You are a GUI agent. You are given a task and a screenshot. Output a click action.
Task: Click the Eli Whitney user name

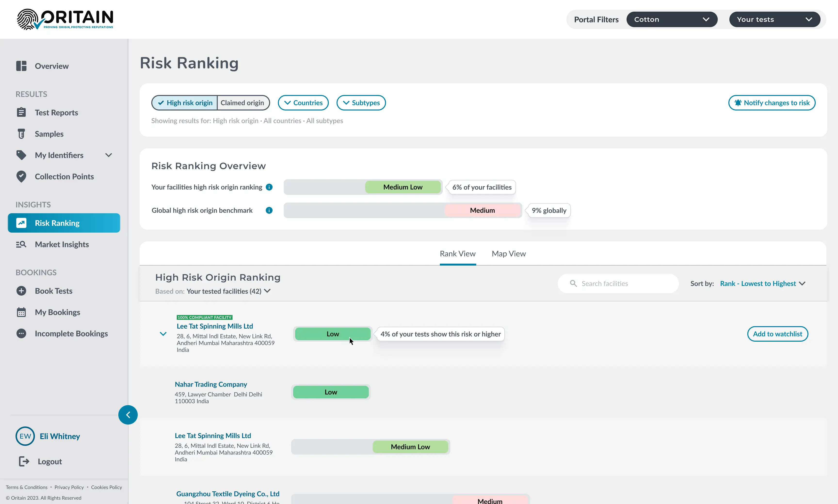coord(60,436)
